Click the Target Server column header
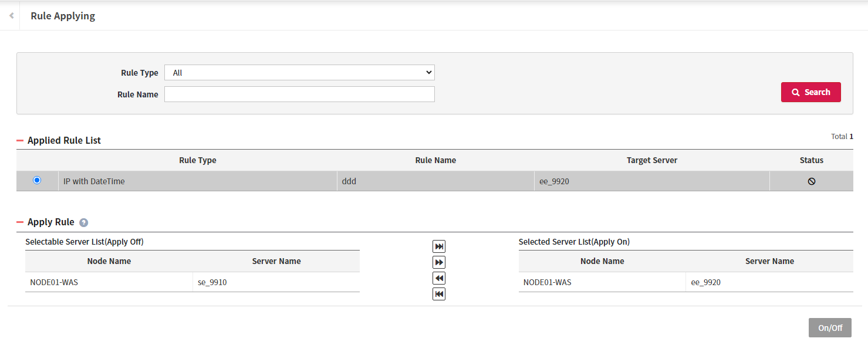 tap(651, 160)
